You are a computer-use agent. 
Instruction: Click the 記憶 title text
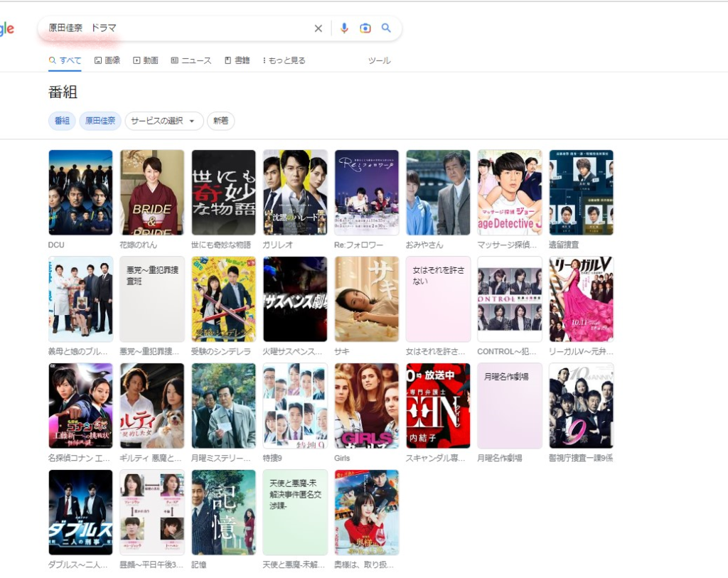(x=199, y=565)
